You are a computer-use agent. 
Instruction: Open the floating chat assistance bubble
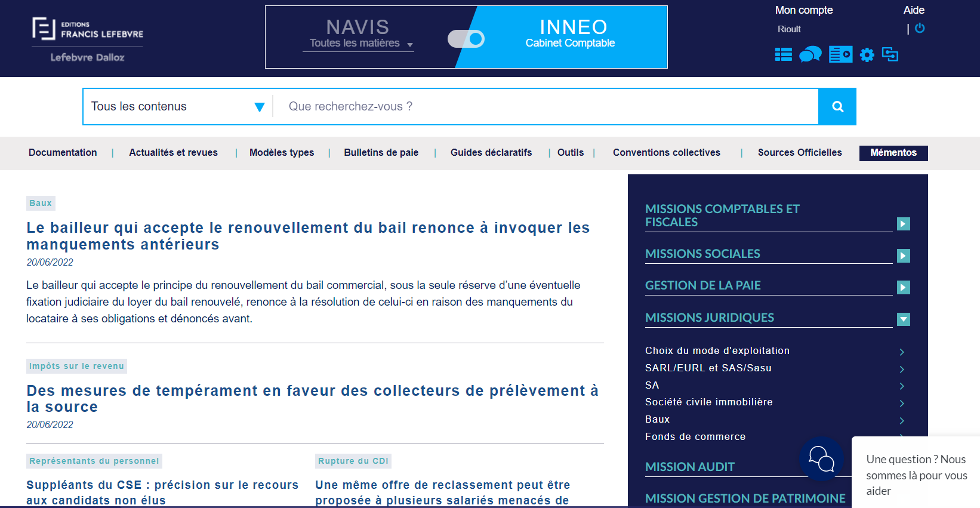point(821,458)
